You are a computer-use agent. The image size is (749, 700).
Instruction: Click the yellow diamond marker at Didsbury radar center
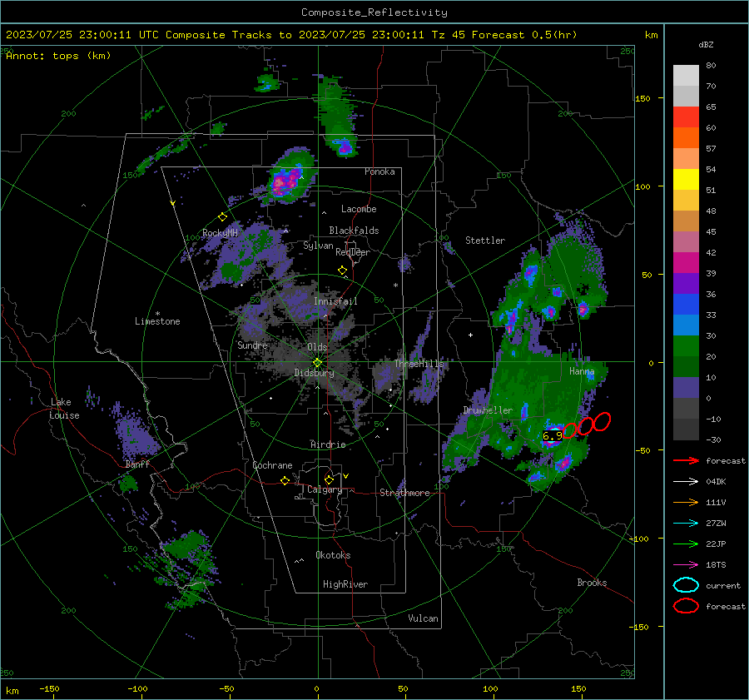pyautogui.click(x=317, y=363)
